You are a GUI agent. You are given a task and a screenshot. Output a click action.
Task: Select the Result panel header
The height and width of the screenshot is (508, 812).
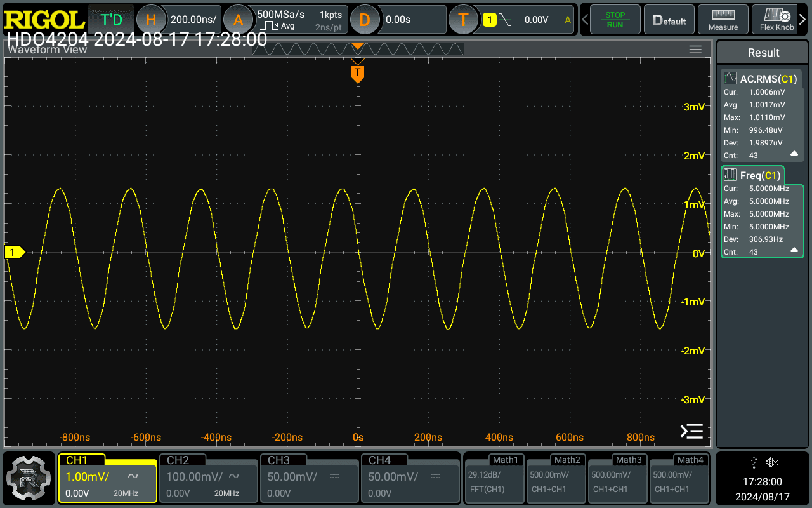[763, 53]
